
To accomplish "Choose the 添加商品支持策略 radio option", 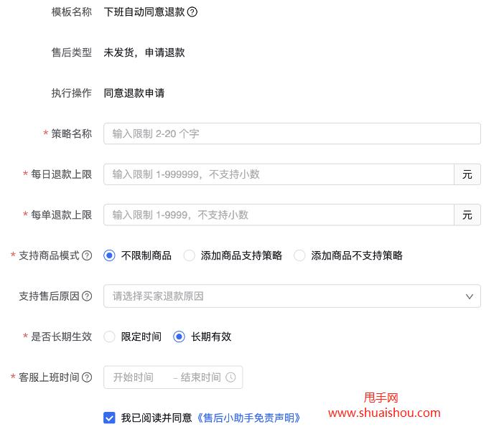I will coord(190,255).
